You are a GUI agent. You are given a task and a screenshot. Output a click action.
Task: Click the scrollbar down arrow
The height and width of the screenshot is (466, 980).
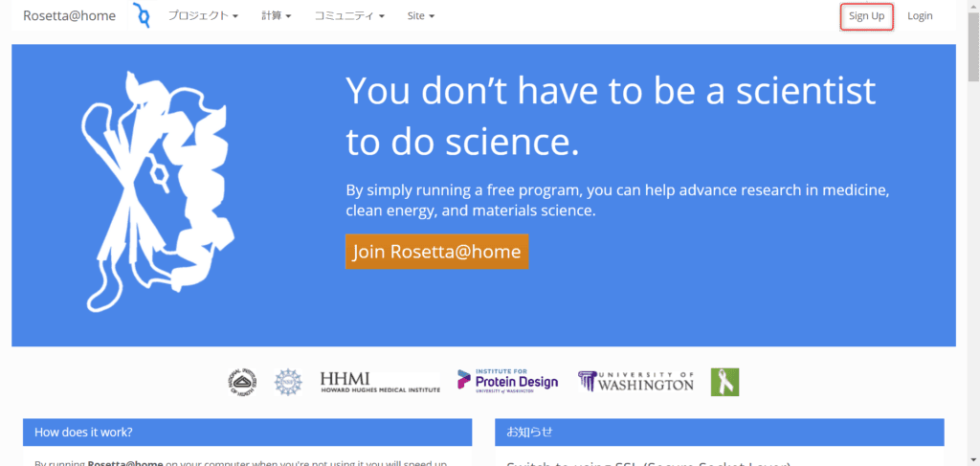(x=972, y=459)
